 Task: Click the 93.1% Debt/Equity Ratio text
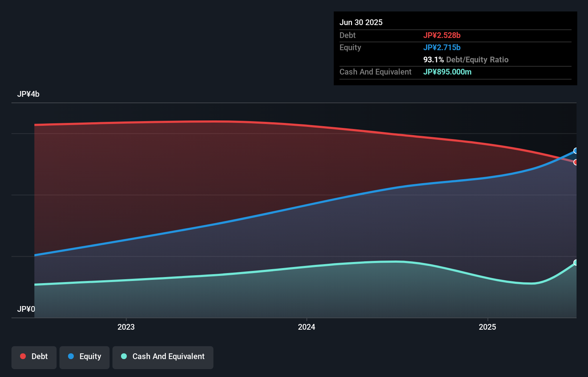tap(466, 59)
